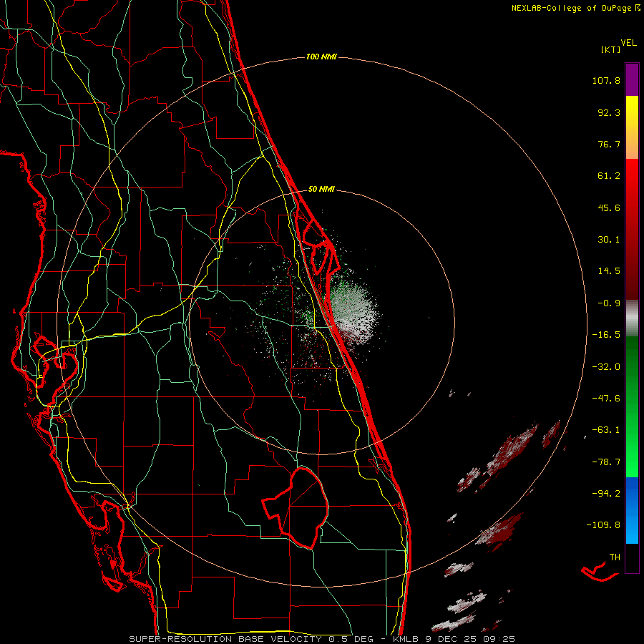
Task: Select the 14.5 scale value
Action: [609, 271]
